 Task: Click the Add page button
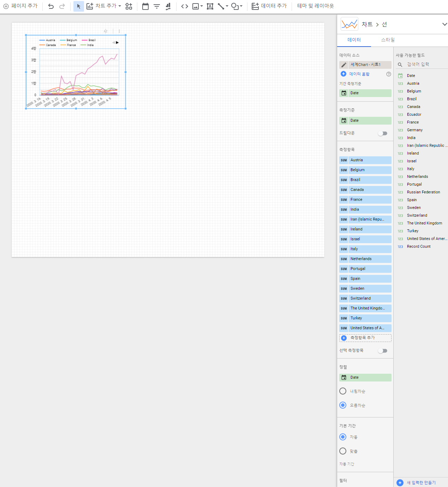point(20,6)
